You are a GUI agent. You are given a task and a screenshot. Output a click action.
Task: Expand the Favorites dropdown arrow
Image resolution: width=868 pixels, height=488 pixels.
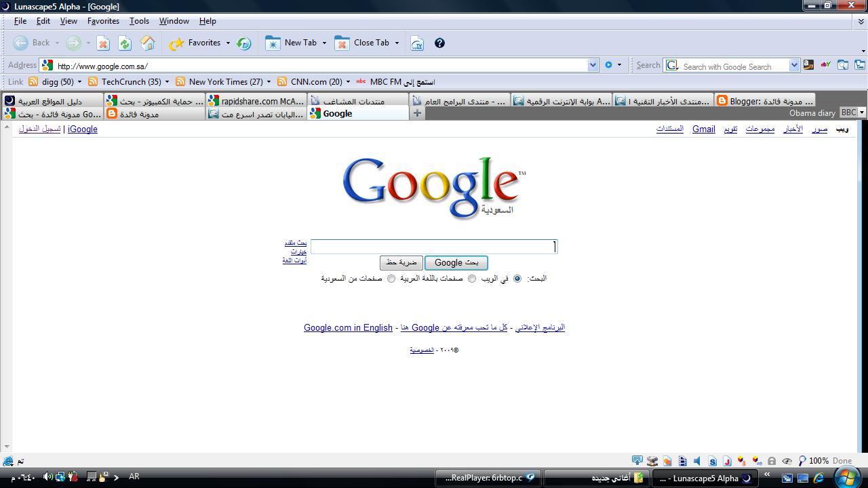[x=228, y=43]
